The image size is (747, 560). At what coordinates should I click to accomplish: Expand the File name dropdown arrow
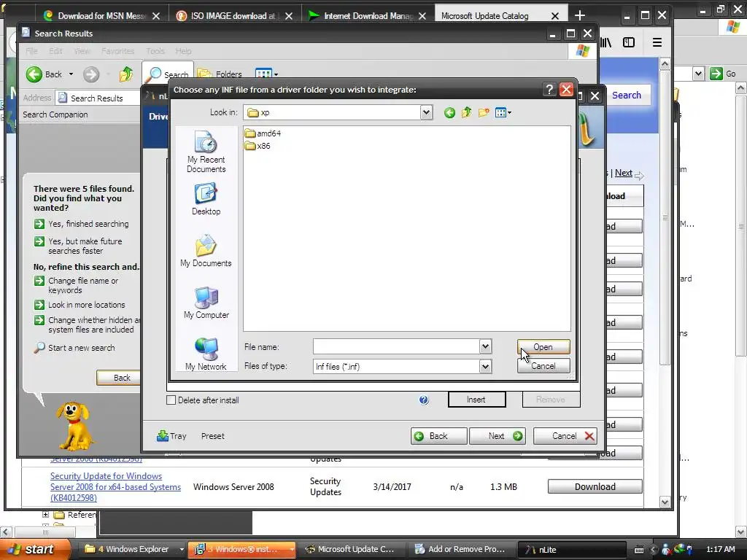[x=485, y=346]
